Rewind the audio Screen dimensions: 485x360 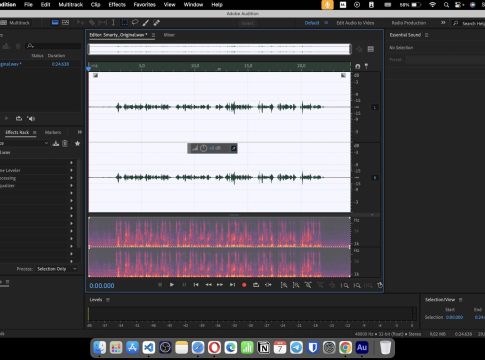tap(208, 285)
